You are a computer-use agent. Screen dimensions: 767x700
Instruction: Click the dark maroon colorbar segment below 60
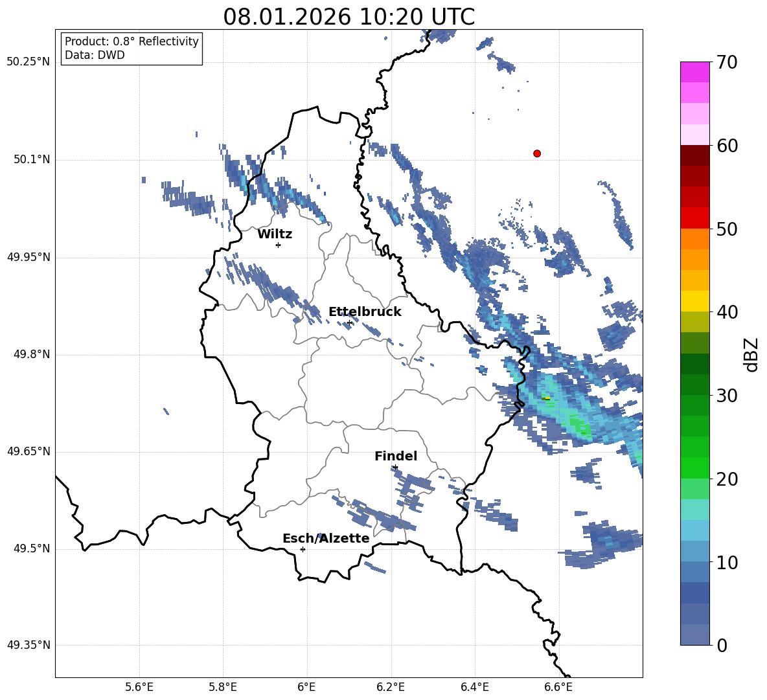click(x=694, y=156)
